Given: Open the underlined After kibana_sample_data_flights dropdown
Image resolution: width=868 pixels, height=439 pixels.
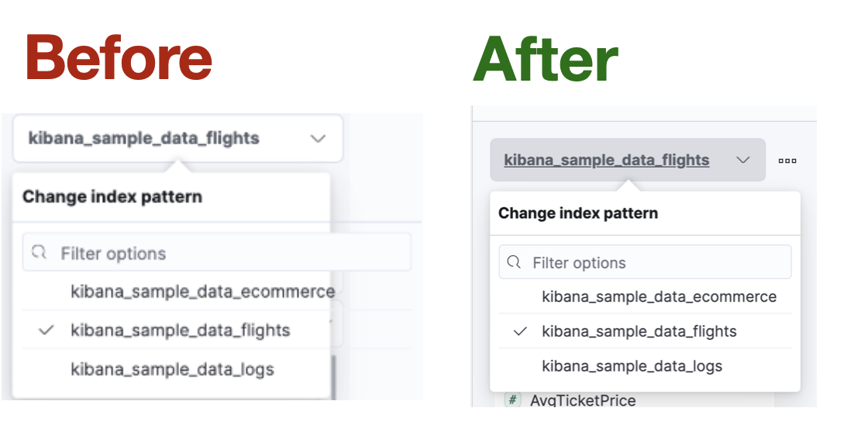Looking at the screenshot, I should click(x=606, y=161).
